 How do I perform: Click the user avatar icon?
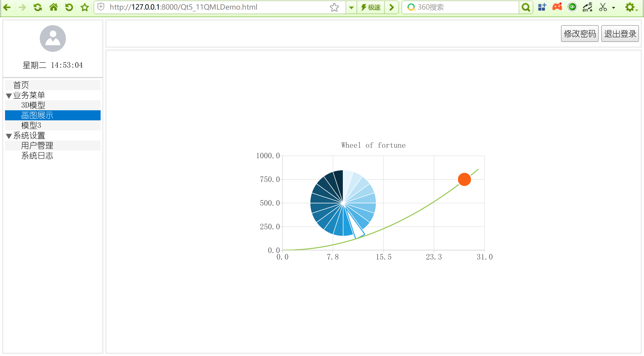coord(53,39)
